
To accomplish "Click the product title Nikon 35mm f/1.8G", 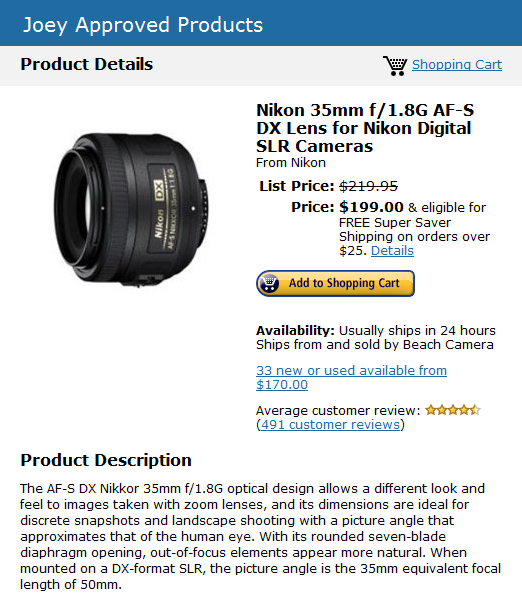I will coord(365,128).
